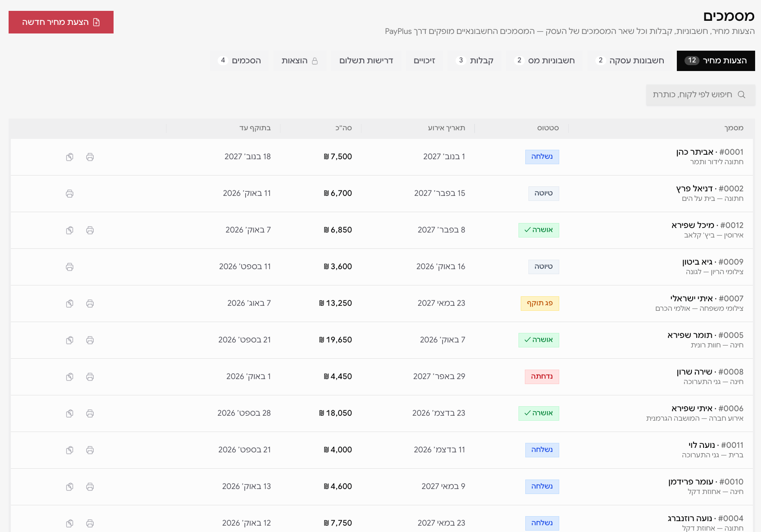Duplicate quote #0005 תומר שפירא

70,340
